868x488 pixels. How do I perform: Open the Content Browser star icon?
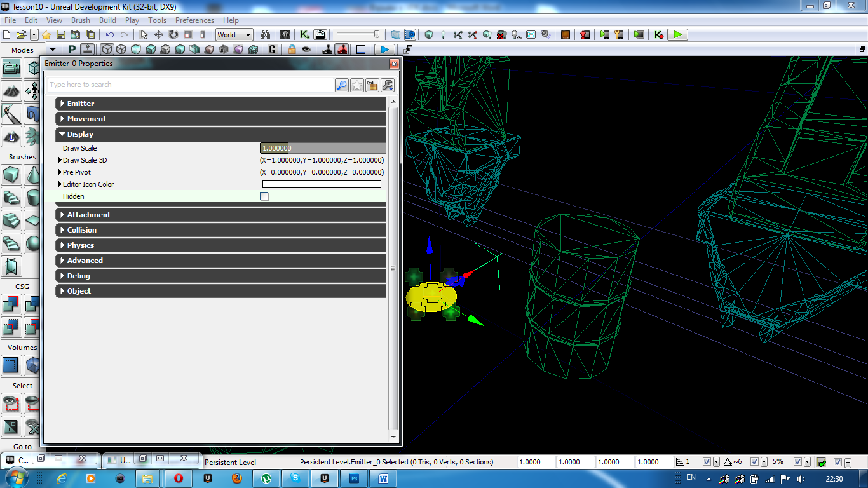coord(46,35)
